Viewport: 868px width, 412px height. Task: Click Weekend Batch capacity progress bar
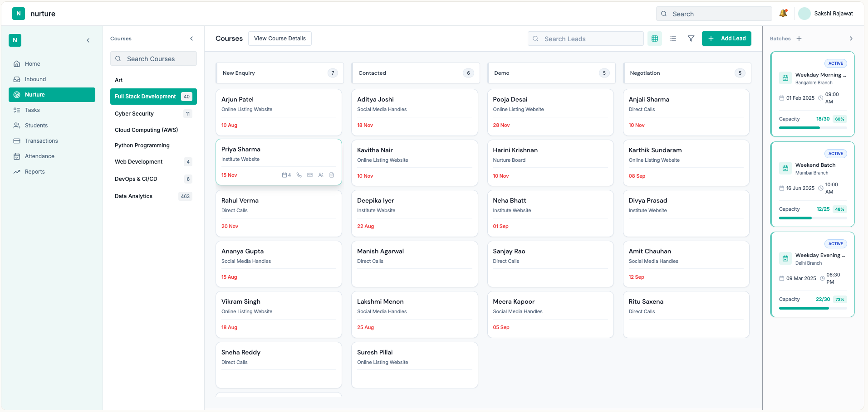(813, 218)
